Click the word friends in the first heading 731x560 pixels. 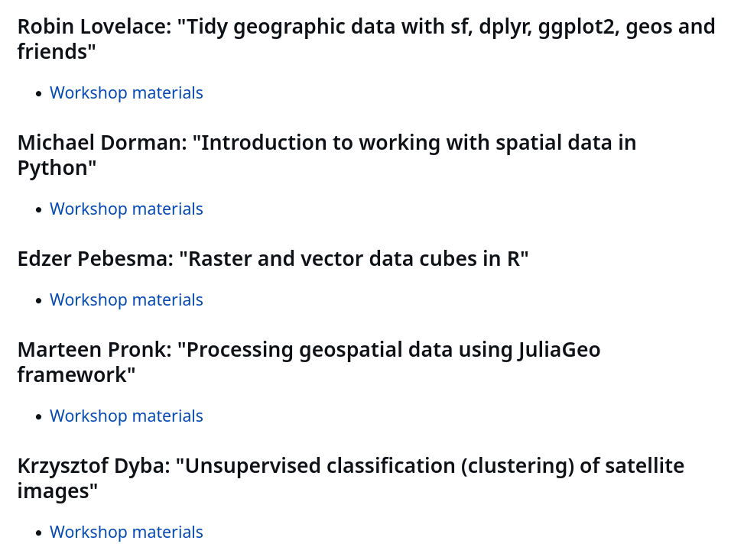click(52, 52)
